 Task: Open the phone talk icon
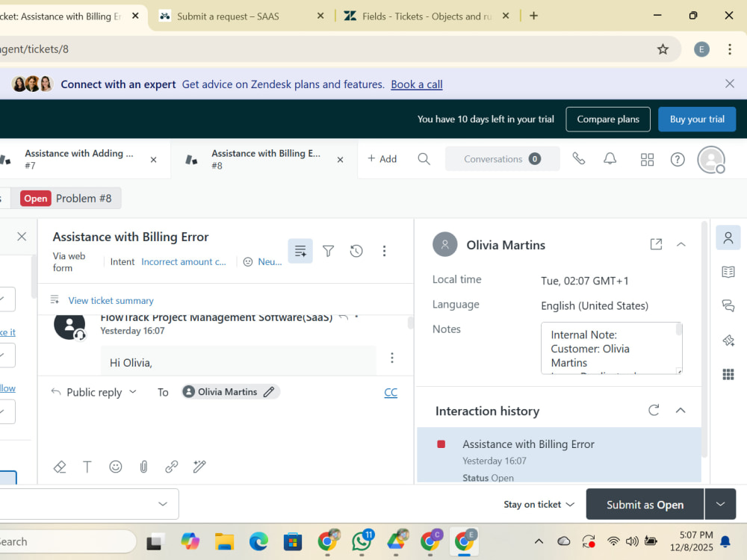(x=578, y=158)
